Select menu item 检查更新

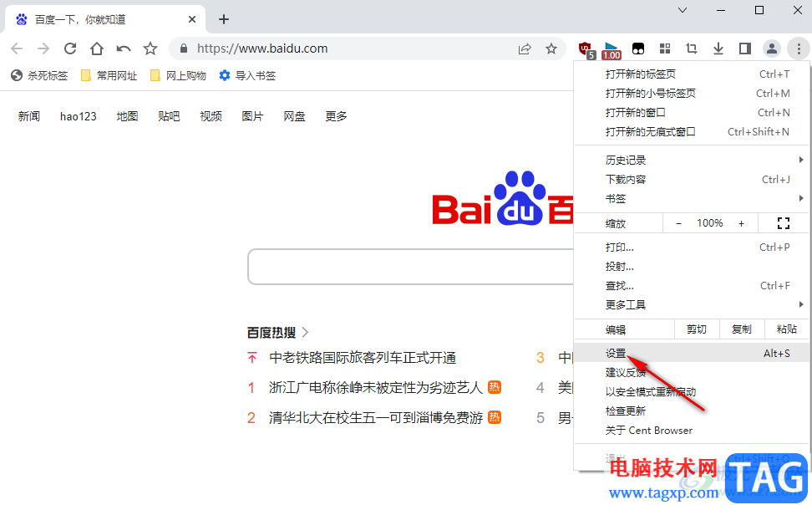692,411
